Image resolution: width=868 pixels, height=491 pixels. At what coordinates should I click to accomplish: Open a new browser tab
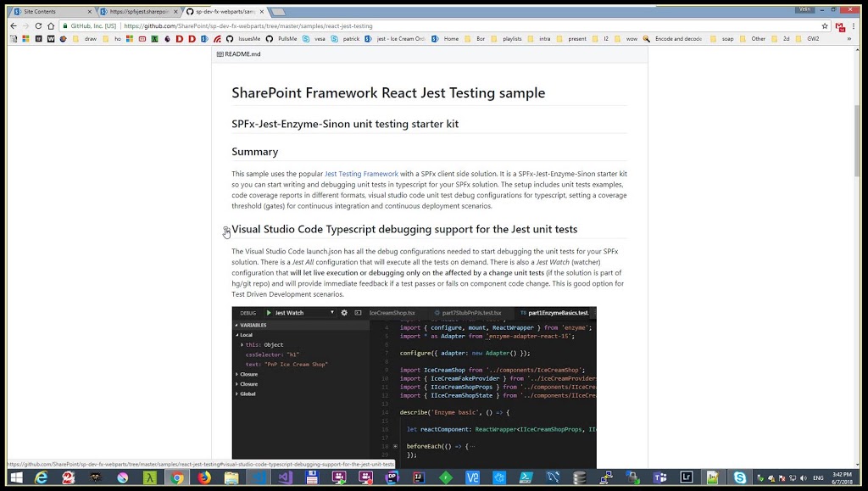pos(278,12)
